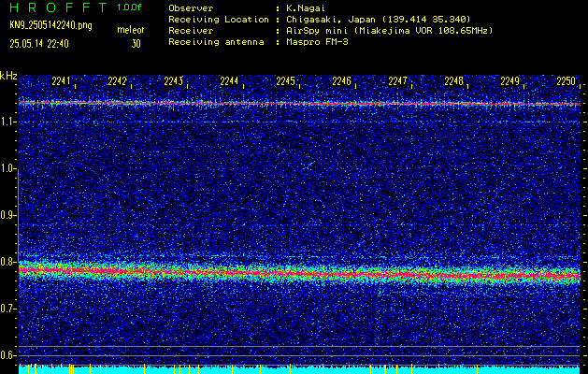588x374 pixels.
Task: Click the Observer field label
Action: [191, 7]
